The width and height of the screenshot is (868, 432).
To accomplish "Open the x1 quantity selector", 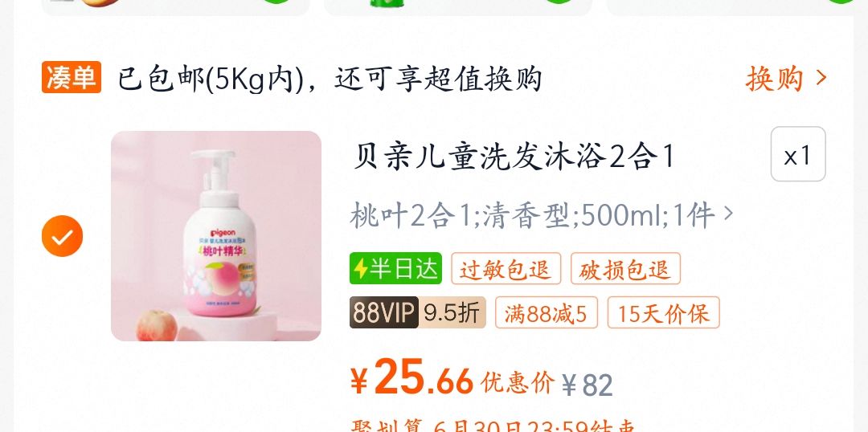I will pyautogui.click(x=798, y=154).
